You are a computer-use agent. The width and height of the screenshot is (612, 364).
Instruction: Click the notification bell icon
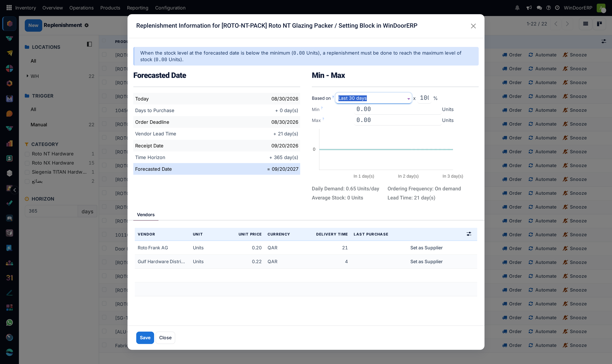pos(517,8)
